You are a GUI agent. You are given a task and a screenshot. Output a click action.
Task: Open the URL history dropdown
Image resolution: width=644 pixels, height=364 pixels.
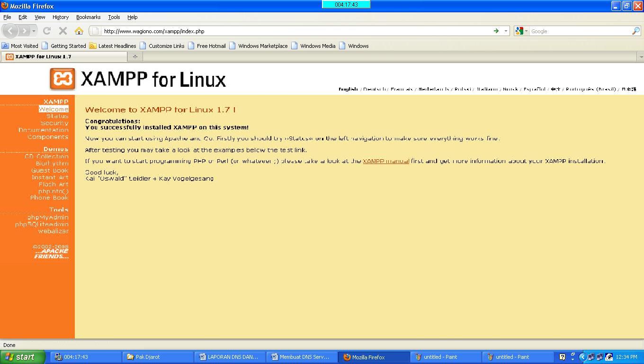506,31
